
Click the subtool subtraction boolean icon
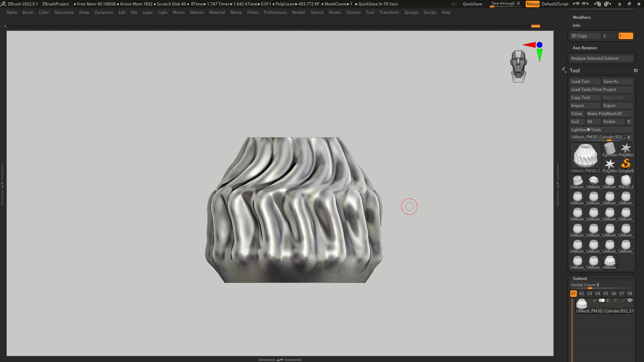click(x=608, y=301)
